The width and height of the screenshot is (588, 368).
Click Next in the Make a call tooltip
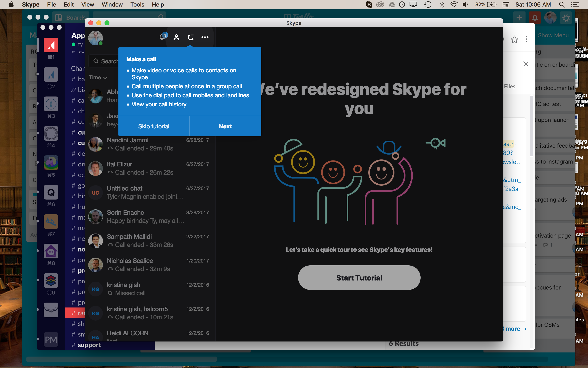coord(225,126)
